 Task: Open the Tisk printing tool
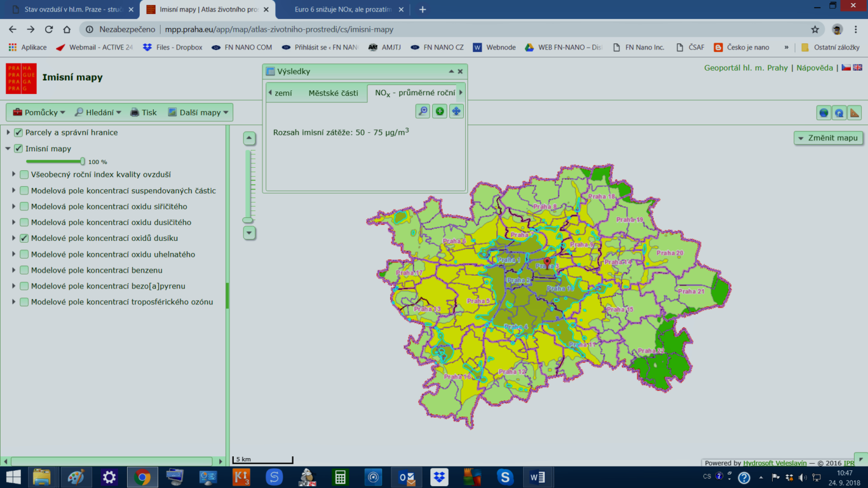(x=143, y=112)
